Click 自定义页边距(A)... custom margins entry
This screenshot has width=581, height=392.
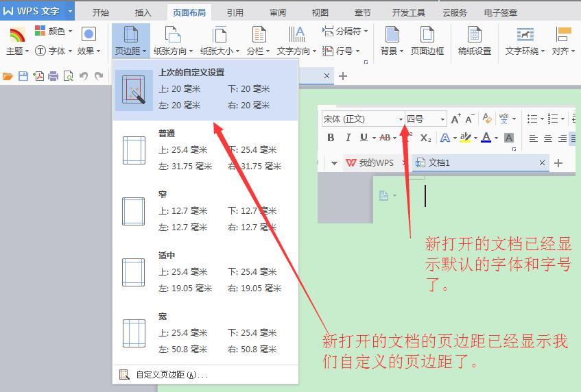pyautogui.click(x=205, y=375)
